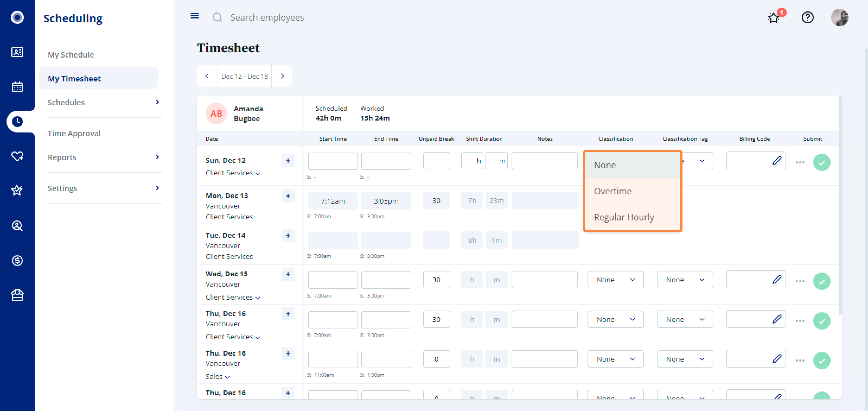
Task: Click employee name Amanda Bugbee
Action: 248,114
